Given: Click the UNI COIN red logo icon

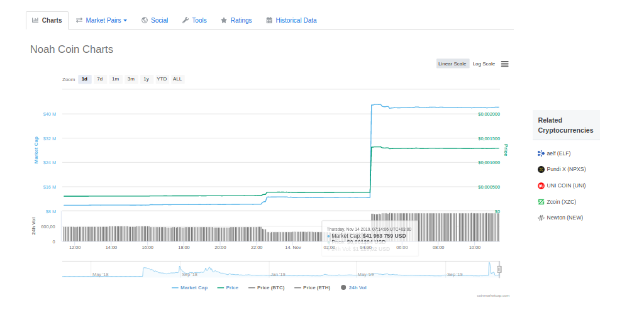Looking at the screenshot, I should [541, 185].
